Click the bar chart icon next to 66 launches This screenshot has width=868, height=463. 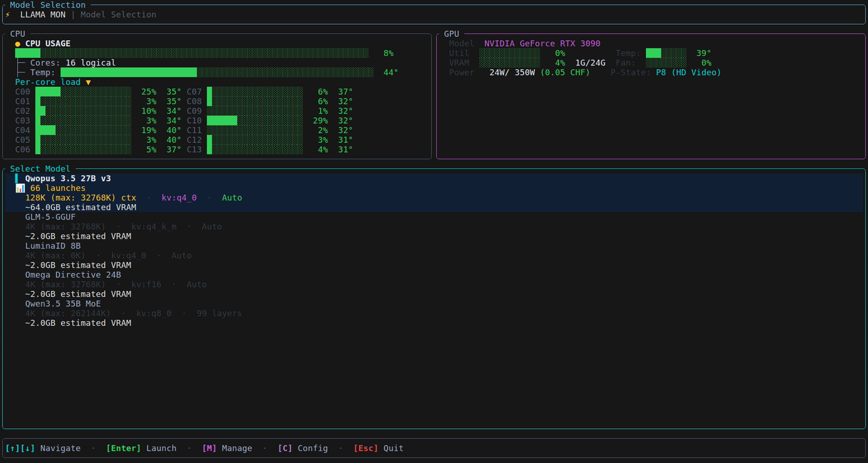click(20, 188)
